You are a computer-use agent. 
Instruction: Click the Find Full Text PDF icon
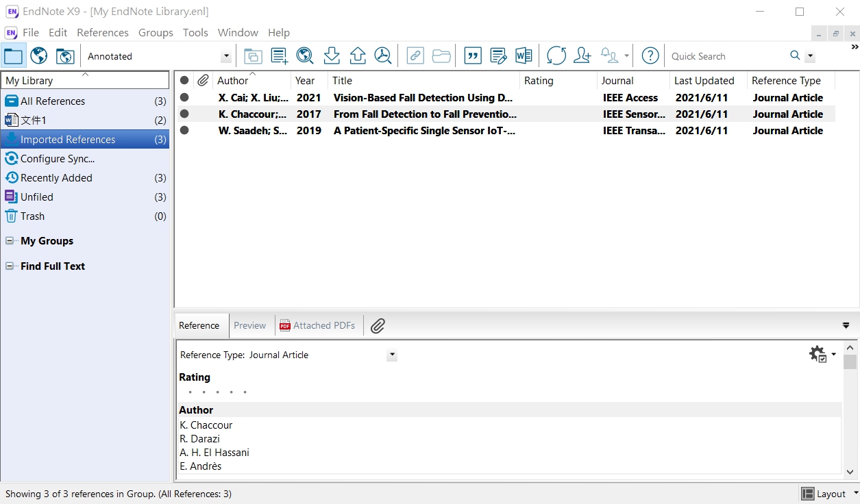pyautogui.click(x=383, y=56)
